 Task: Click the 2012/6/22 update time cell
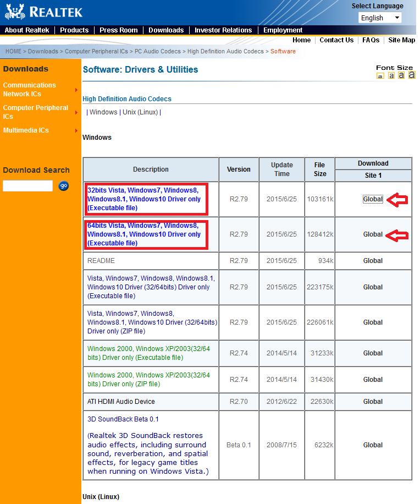tap(281, 402)
